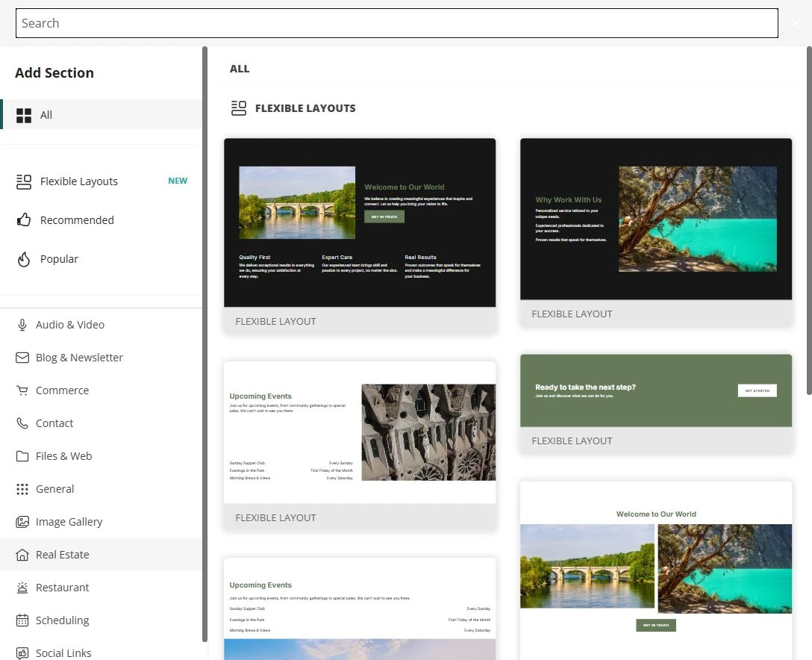
Task: Click inside the Search field
Action: coord(397,23)
